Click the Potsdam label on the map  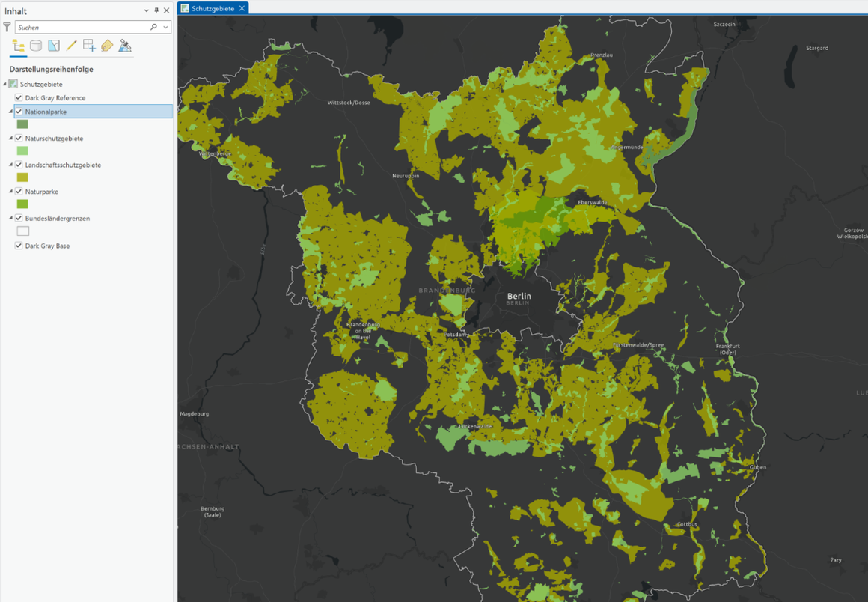pos(456,335)
